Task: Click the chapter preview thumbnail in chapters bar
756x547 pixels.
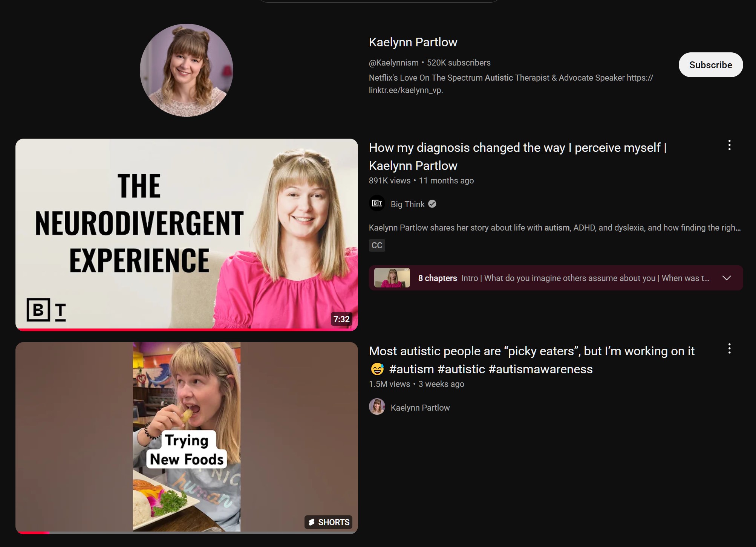Action: pos(392,278)
